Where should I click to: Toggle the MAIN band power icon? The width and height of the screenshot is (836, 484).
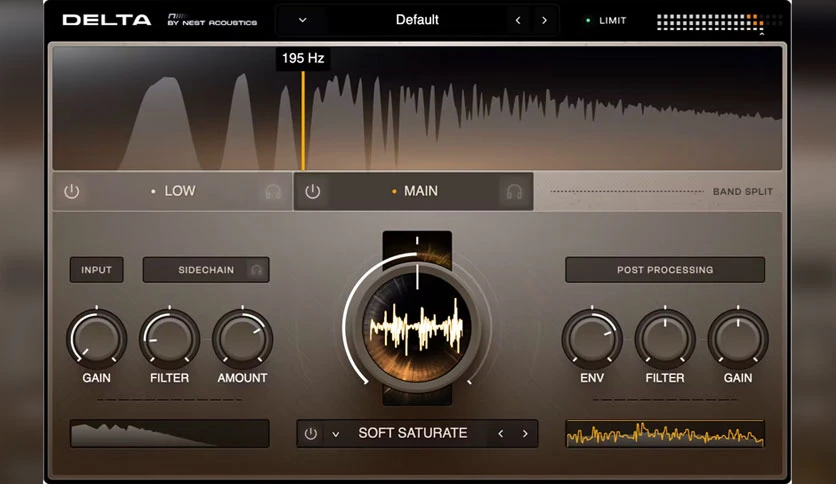coord(312,191)
